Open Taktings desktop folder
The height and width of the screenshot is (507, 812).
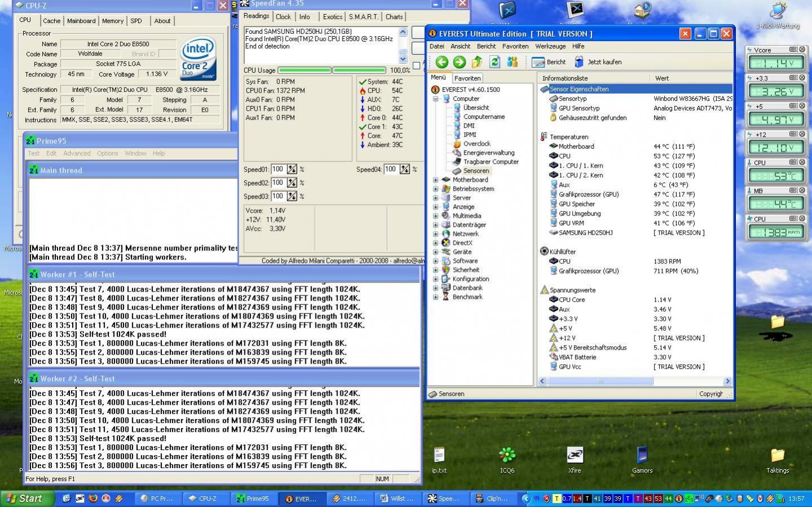778,460
